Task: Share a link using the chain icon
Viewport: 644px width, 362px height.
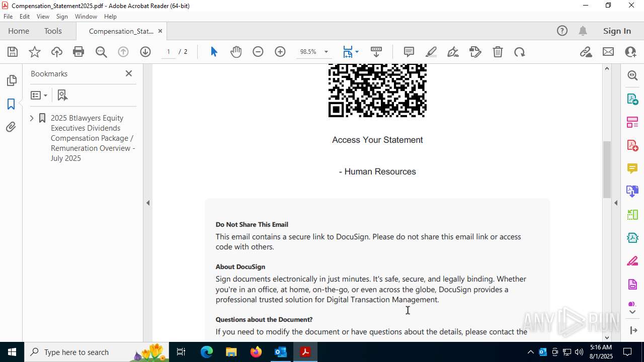Action: 586,52
